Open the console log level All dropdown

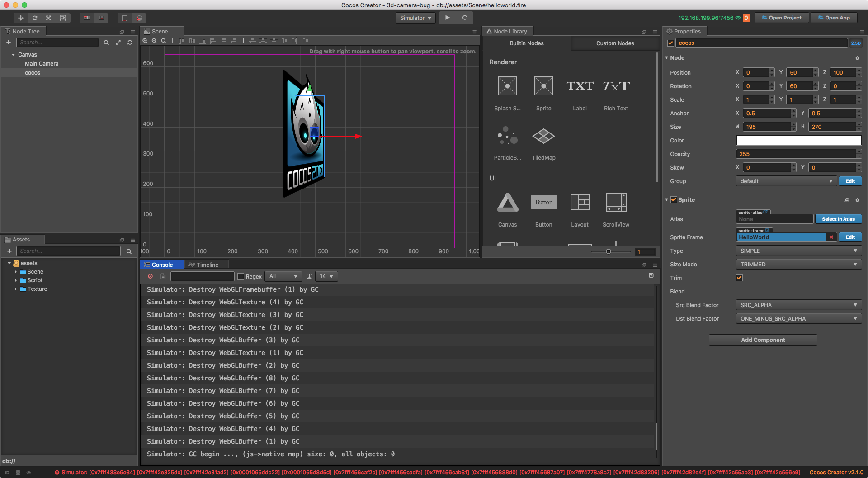click(x=283, y=276)
